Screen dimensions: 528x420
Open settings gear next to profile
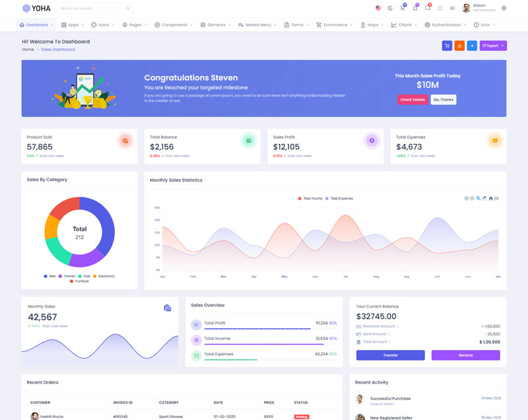tap(504, 8)
